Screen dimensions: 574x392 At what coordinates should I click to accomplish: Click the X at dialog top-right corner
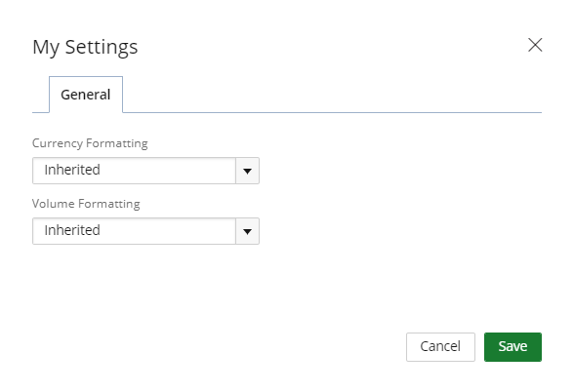pos(535,45)
